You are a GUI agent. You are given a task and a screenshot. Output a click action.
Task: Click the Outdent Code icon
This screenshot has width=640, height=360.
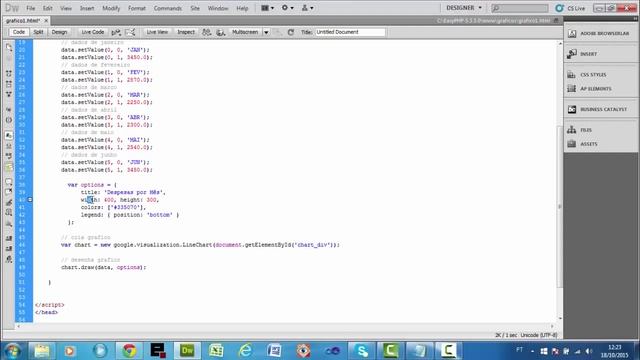pyautogui.click(x=9, y=249)
